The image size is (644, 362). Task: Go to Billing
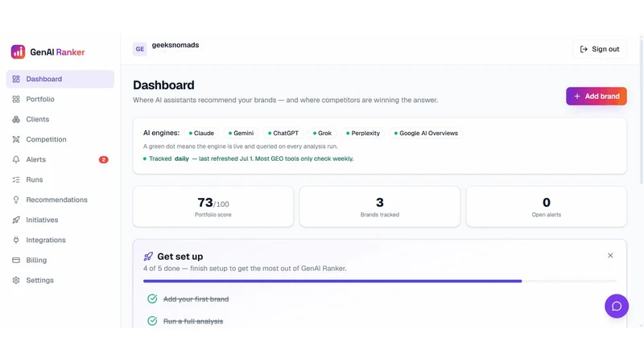tap(60, 260)
